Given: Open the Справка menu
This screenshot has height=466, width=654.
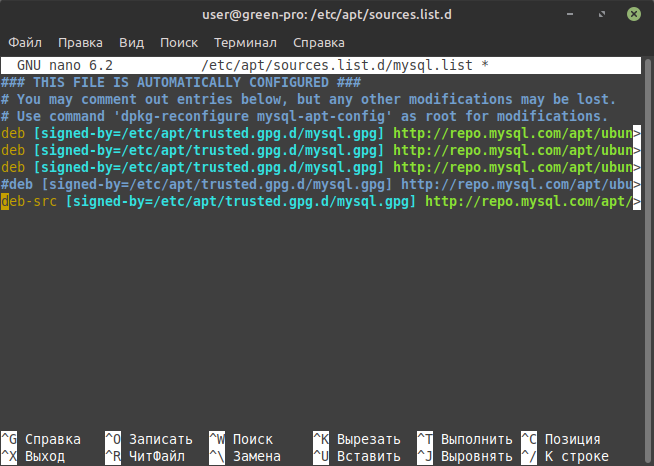Looking at the screenshot, I should coord(318,44).
